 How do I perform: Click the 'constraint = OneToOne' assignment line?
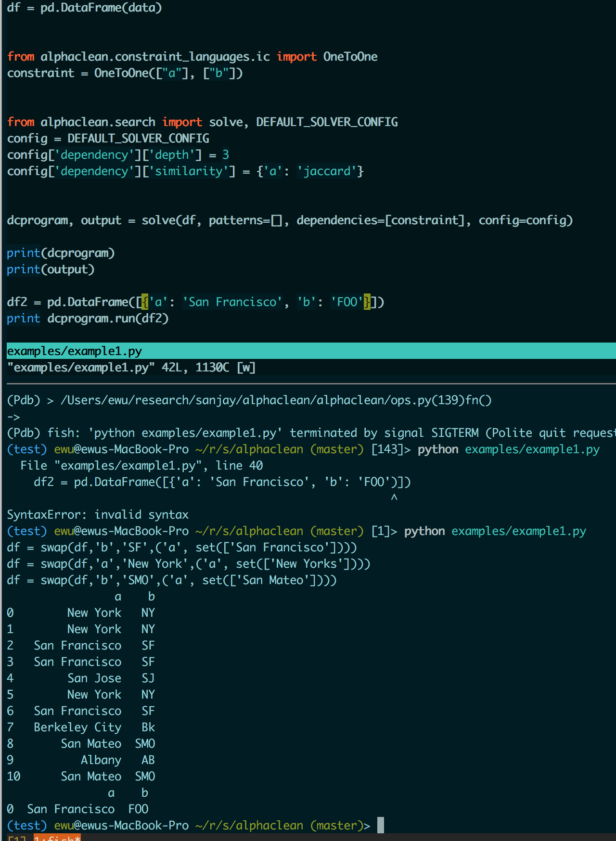coord(125,73)
